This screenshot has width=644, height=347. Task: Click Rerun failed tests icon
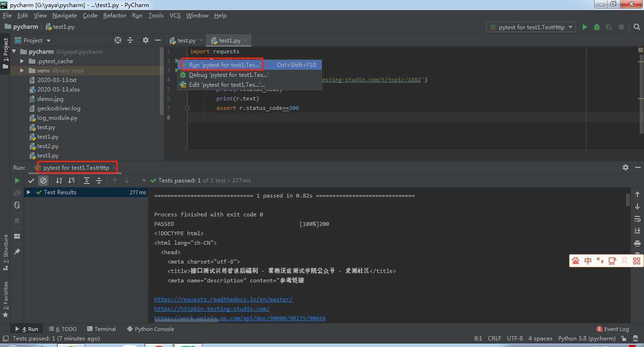pos(17,193)
